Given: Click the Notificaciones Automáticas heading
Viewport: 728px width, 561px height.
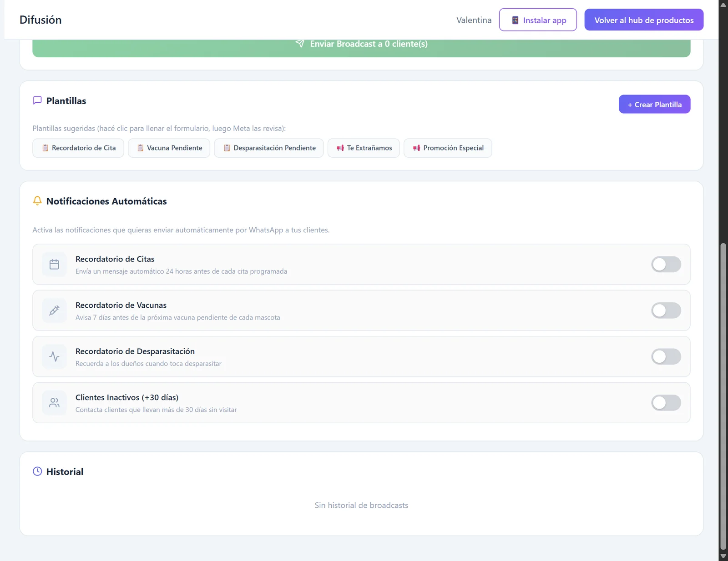Looking at the screenshot, I should pos(106,201).
